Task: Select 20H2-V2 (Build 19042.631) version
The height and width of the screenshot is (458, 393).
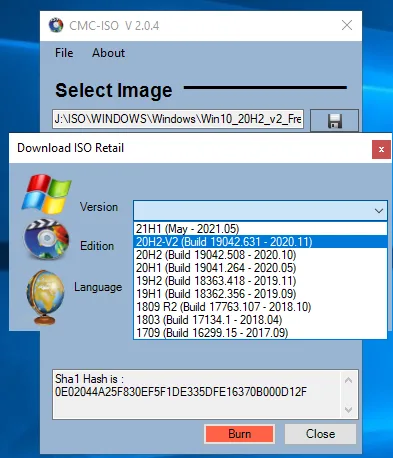Action: point(260,242)
